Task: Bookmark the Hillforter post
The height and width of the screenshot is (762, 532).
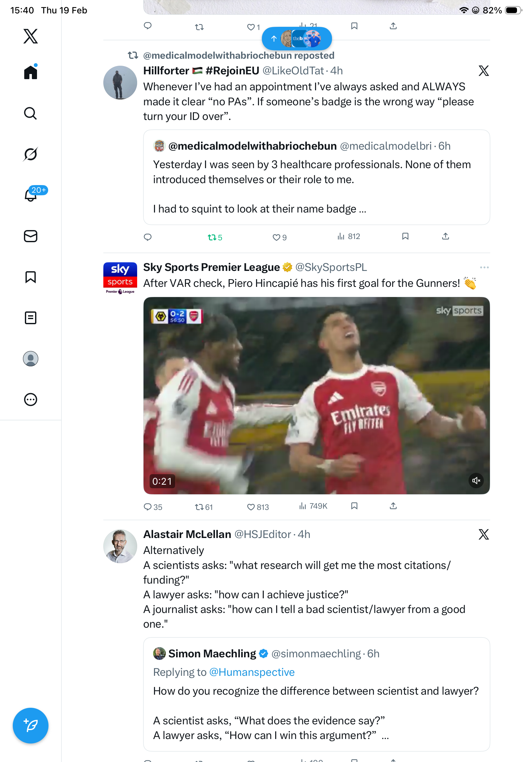Action: click(x=405, y=236)
